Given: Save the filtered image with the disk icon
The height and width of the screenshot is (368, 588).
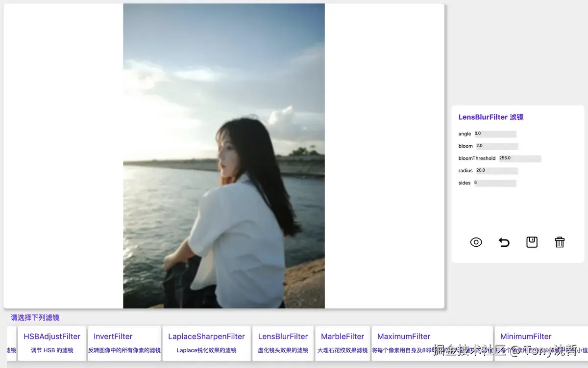Looking at the screenshot, I should (532, 242).
